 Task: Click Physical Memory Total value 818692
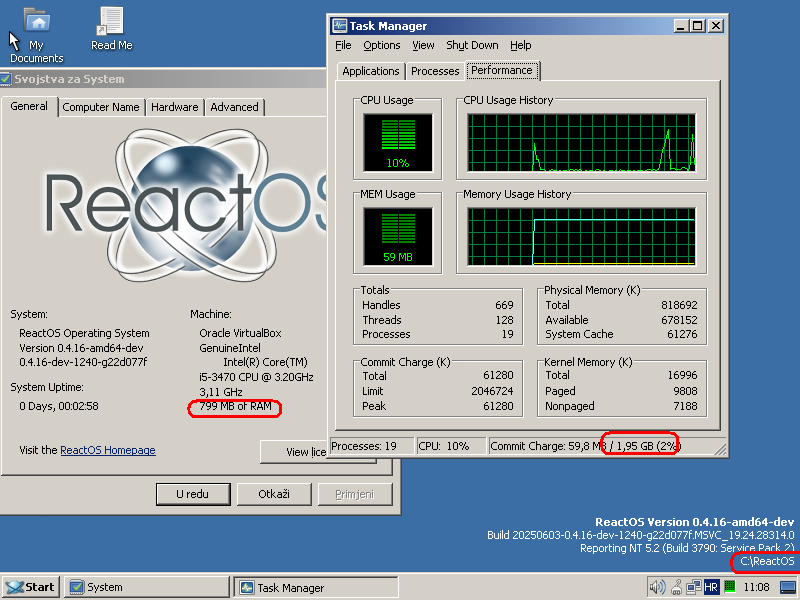pos(679,305)
